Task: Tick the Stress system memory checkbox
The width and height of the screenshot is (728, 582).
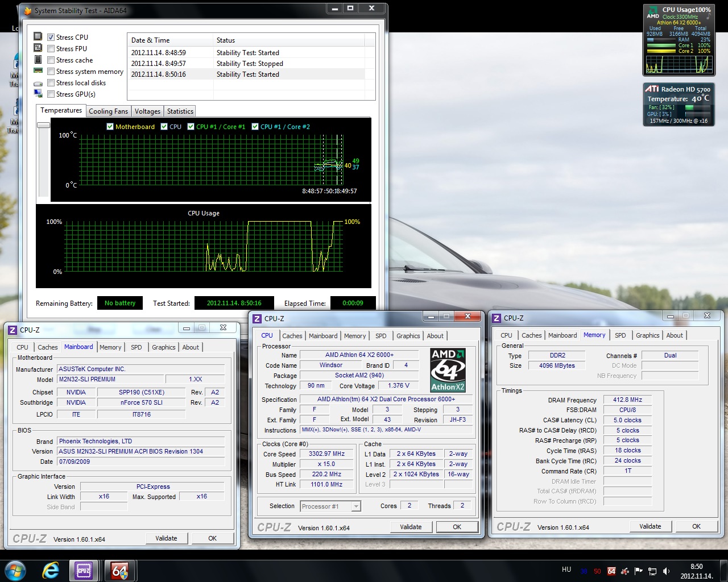Action: pos(51,72)
